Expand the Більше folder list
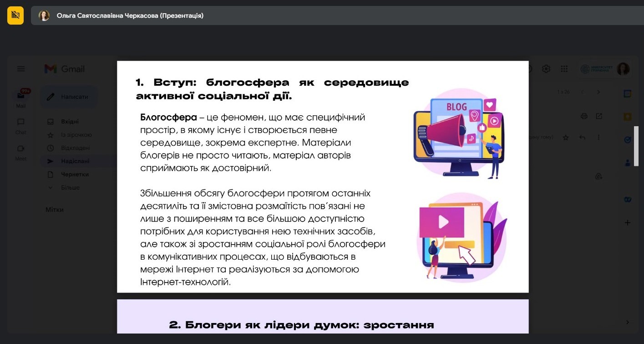644x344 pixels. click(x=70, y=188)
